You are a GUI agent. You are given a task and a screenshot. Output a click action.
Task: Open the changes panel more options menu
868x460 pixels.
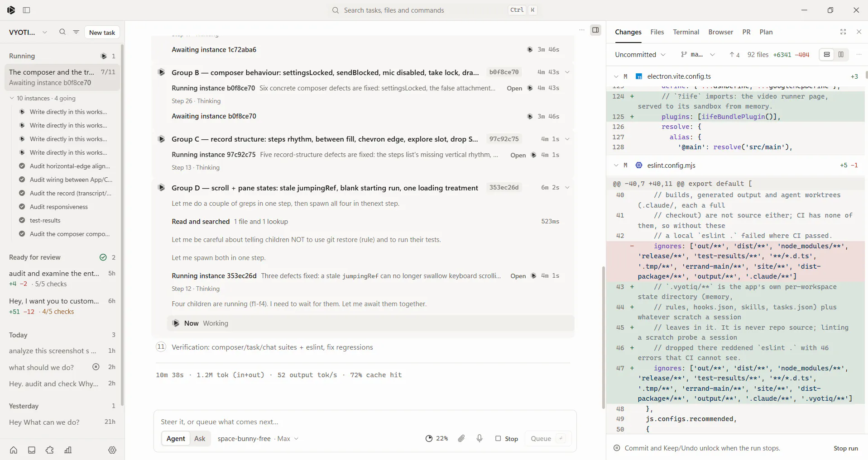[859, 55]
